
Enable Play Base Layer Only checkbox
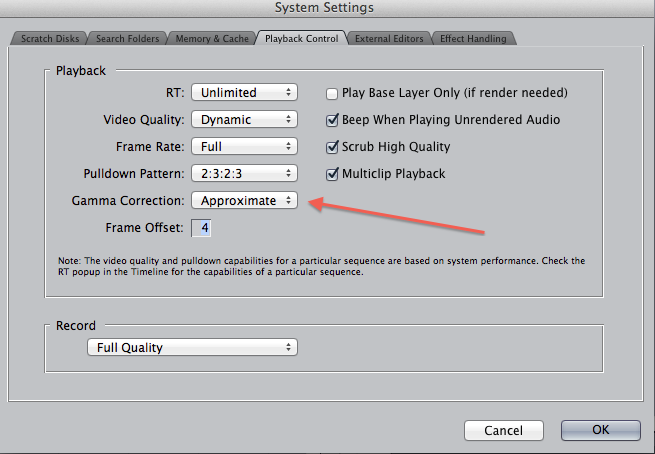click(x=332, y=93)
